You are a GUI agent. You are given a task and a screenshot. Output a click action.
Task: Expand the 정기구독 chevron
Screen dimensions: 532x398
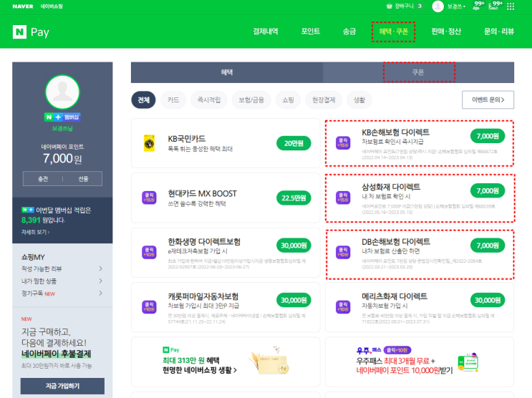pyautogui.click(x=100, y=293)
